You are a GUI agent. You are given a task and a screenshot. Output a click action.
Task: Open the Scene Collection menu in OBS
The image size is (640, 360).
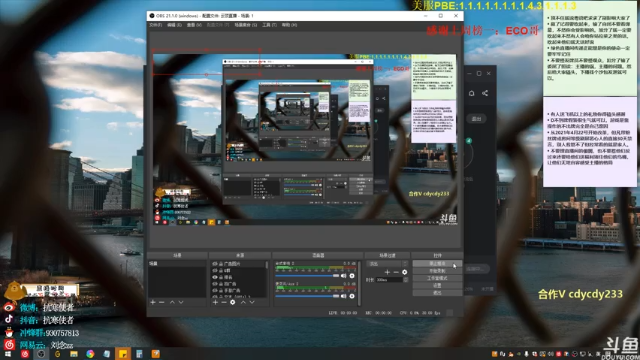coord(246,25)
